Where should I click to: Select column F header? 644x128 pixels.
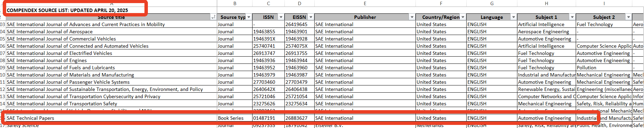[x=441, y=3]
